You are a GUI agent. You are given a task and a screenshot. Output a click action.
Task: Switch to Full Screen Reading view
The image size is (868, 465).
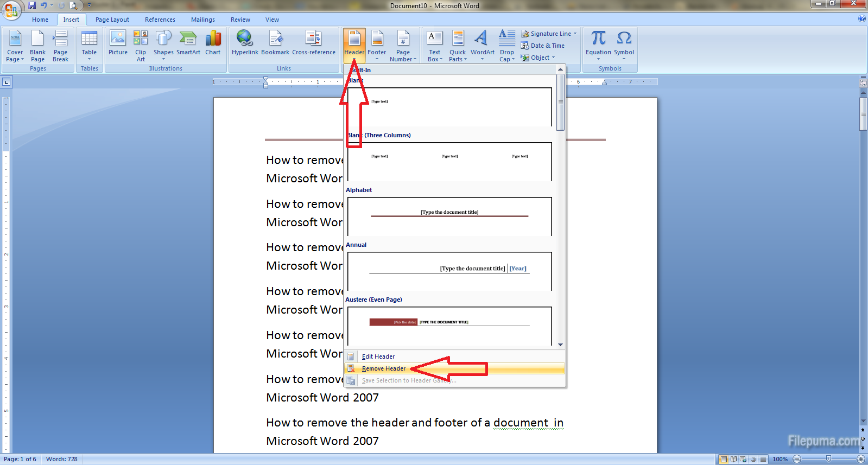(733, 459)
